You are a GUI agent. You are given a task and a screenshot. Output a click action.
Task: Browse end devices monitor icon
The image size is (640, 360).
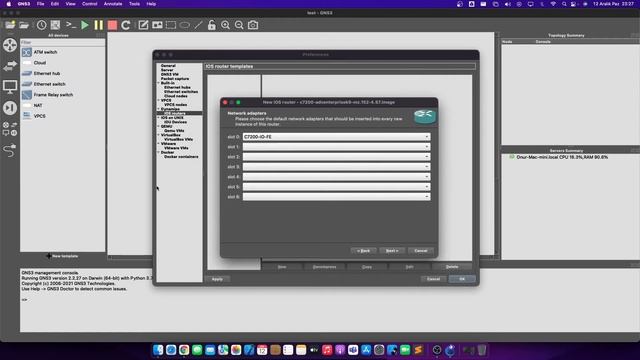[x=10, y=87]
